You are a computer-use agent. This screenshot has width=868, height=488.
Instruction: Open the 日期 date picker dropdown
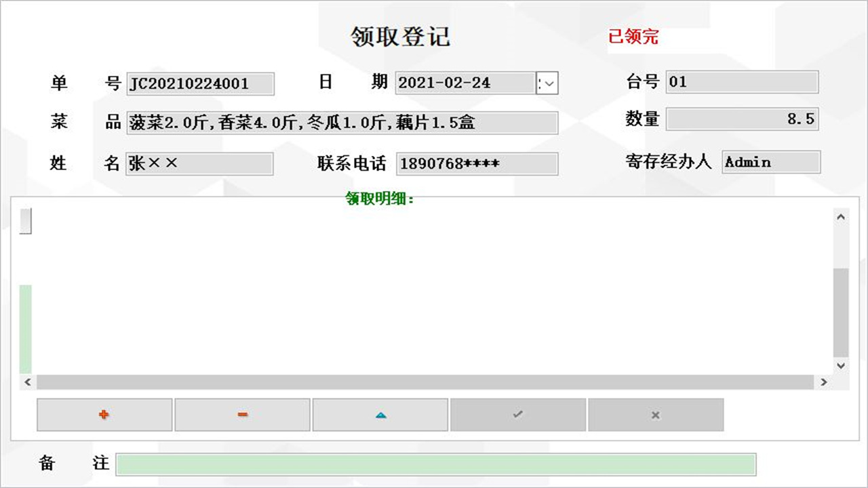(x=547, y=83)
